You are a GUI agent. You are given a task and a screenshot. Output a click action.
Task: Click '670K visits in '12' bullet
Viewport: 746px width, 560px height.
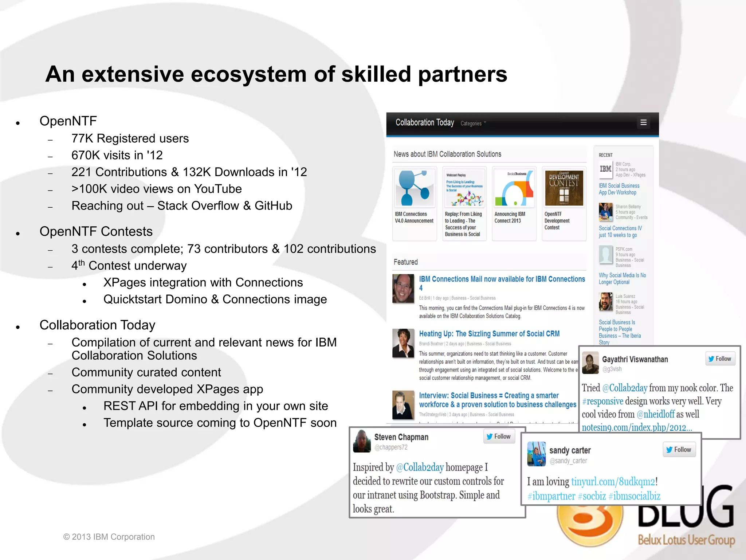(117, 155)
